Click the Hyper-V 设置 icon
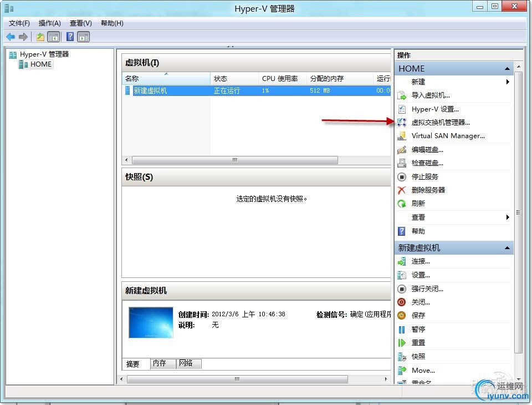 point(402,109)
